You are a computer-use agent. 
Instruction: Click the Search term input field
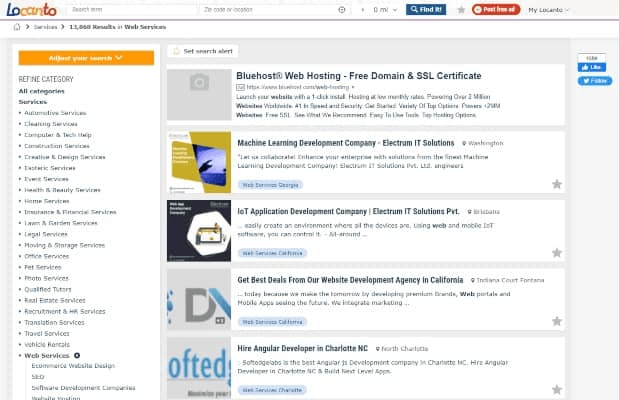132,9
